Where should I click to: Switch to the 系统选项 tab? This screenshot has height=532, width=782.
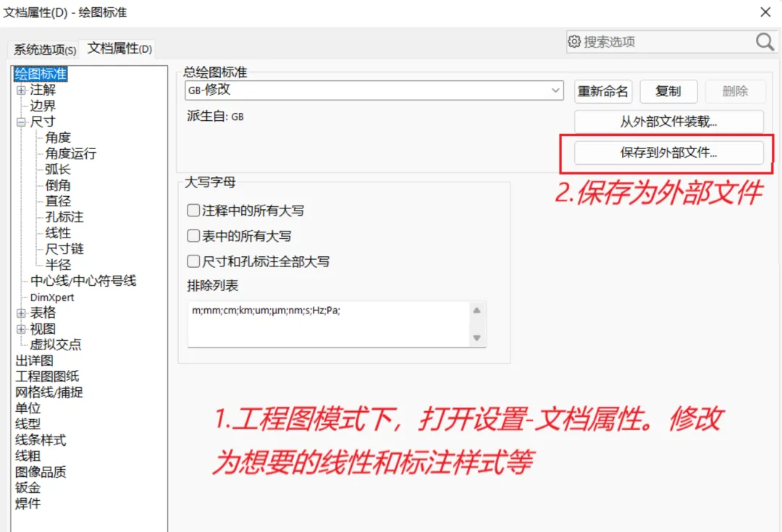44,49
